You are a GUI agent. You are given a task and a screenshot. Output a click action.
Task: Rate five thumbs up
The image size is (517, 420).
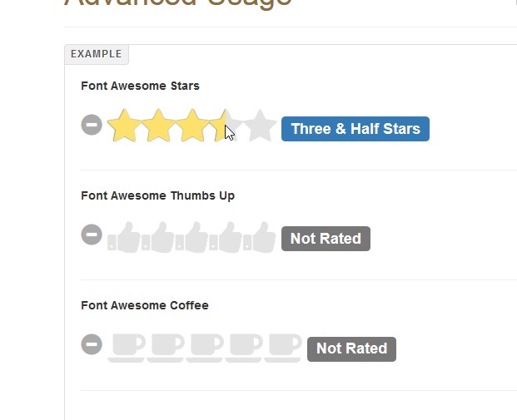point(261,238)
